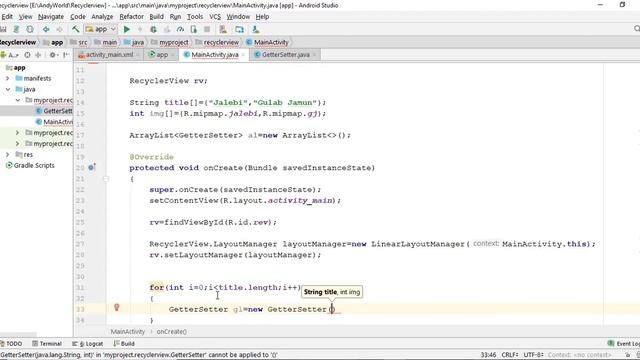This screenshot has width=640, height=360.
Task: Expand the second myproject.rec package
Action: pos(17,133)
